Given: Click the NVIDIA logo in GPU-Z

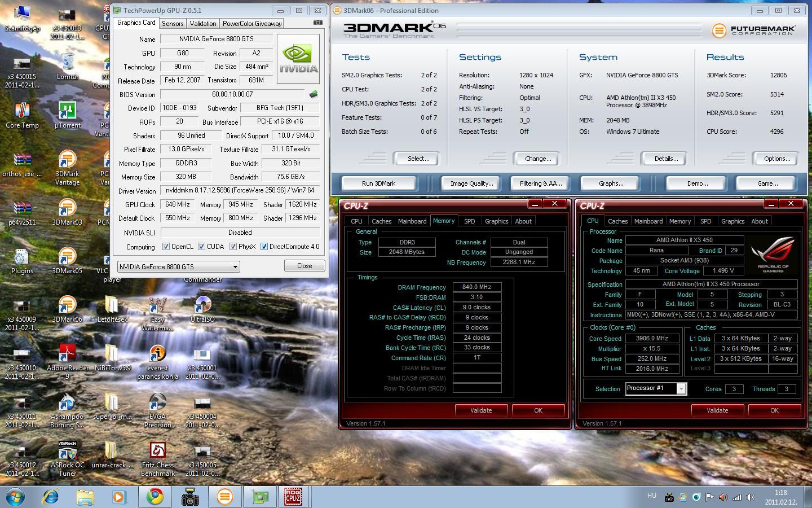Looking at the screenshot, I should point(298,59).
